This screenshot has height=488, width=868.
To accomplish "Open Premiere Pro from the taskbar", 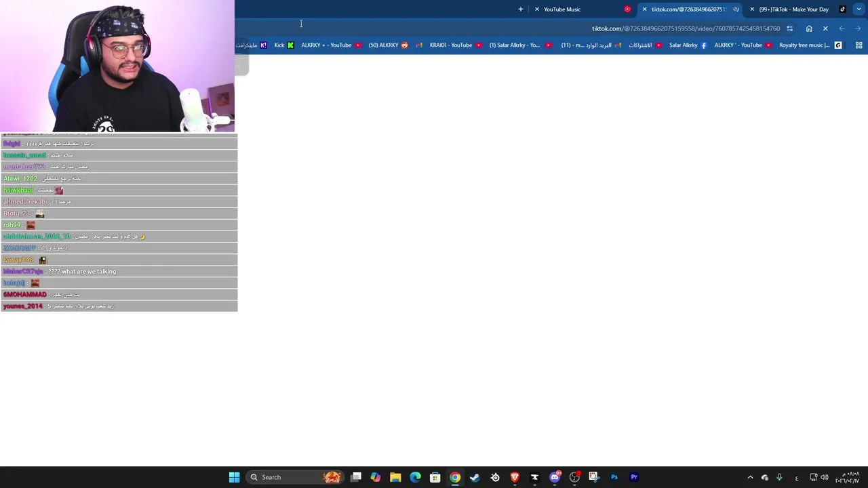I will tap(634, 477).
